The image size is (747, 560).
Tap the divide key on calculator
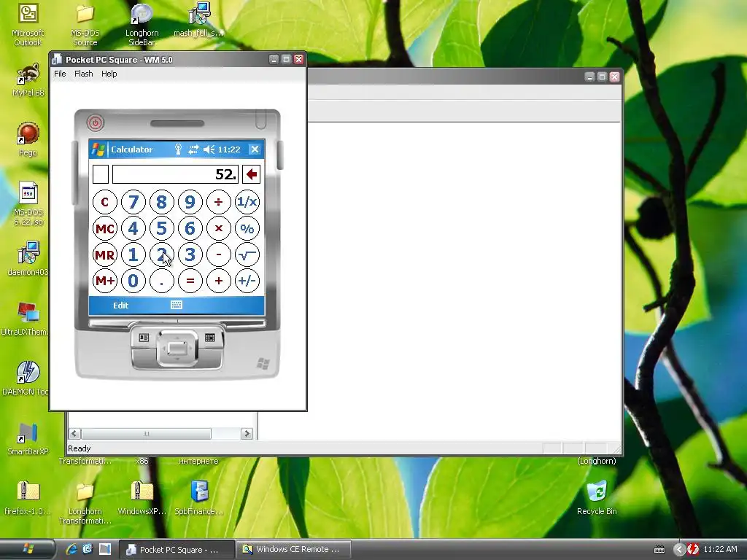(219, 202)
